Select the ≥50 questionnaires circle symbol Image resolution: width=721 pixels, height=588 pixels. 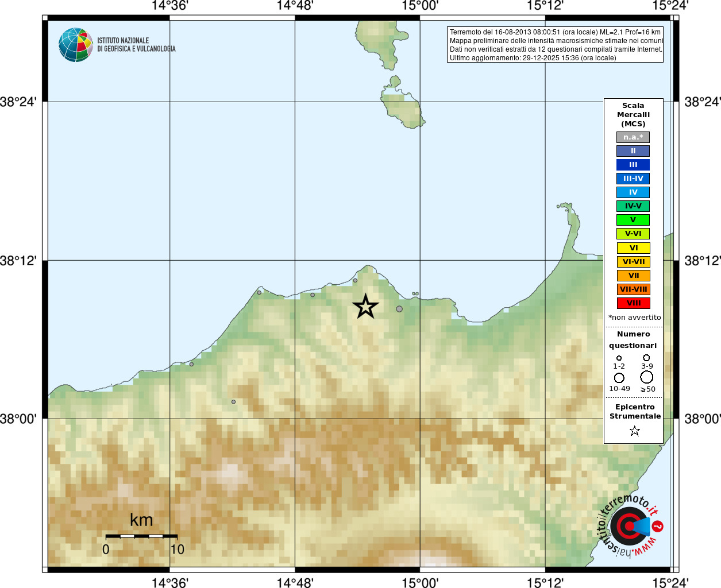[x=647, y=377]
